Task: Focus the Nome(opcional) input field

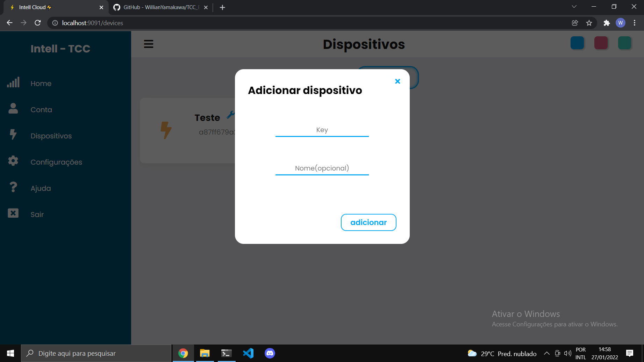Action: tap(322, 168)
